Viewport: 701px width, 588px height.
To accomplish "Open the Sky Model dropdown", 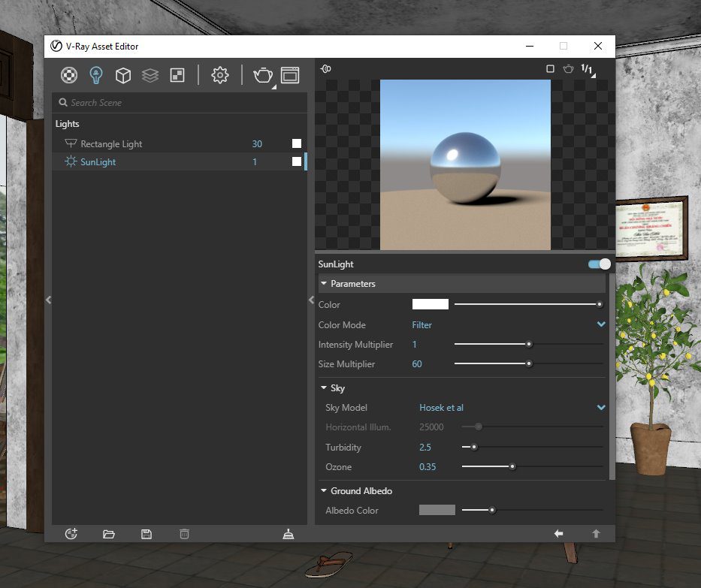I will pyautogui.click(x=512, y=408).
